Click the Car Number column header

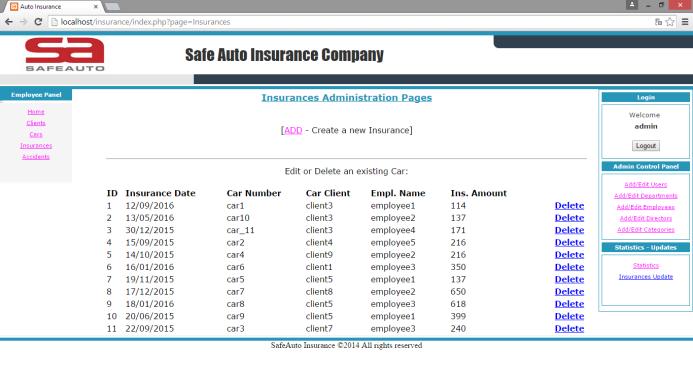click(x=254, y=193)
